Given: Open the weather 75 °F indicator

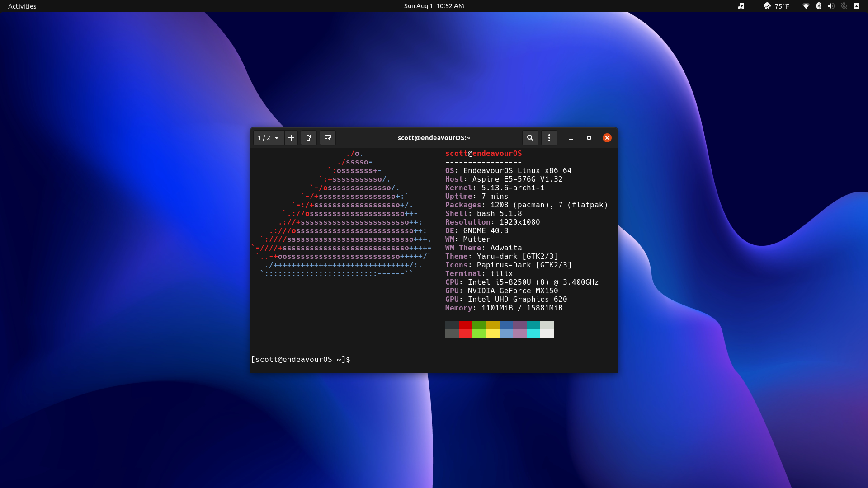Looking at the screenshot, I should point(776,6).
